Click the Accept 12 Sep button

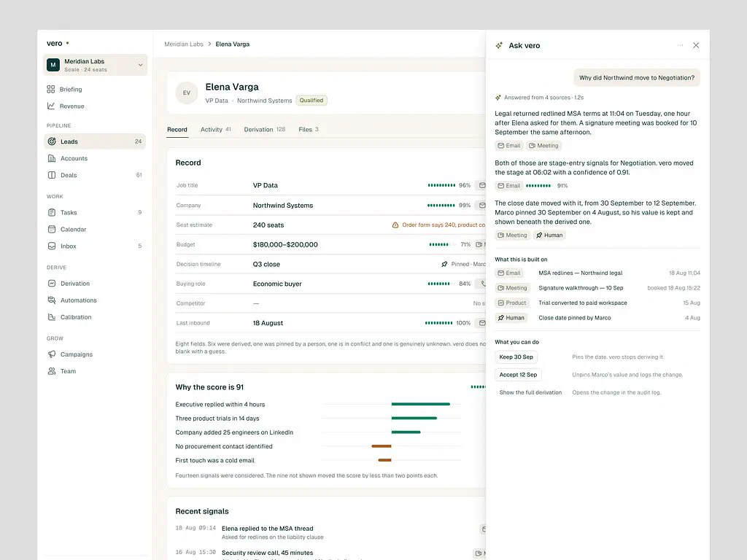[x=519, y=375]
